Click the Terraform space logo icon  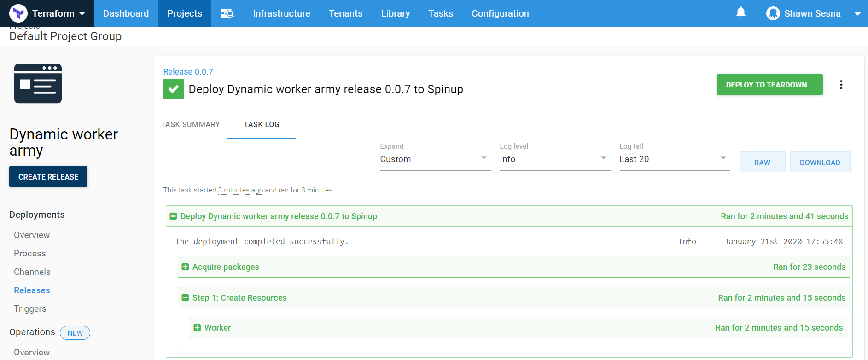pyautogui.click(x=18, y=13)
